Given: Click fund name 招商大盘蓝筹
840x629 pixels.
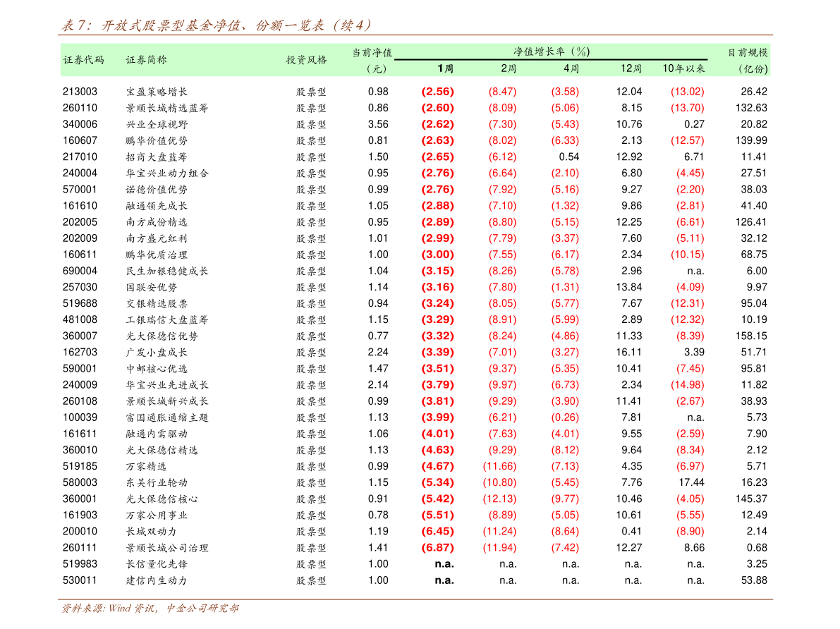Looking at the screenshot, I should 157,157.
